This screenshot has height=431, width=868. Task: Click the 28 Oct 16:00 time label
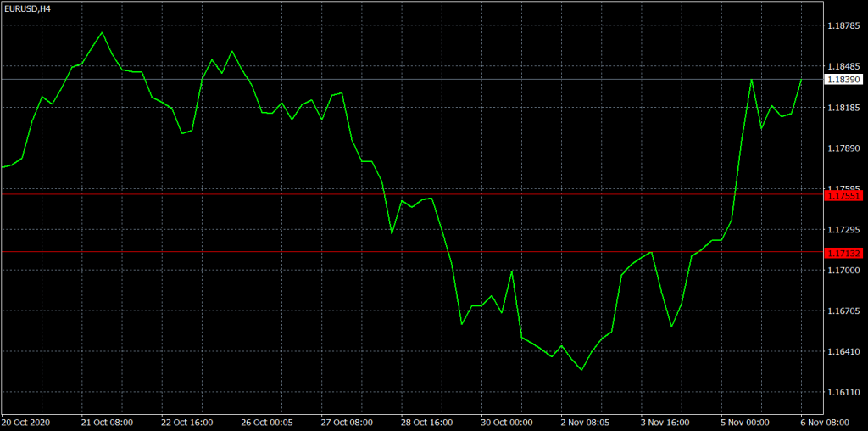click(428, 423)
